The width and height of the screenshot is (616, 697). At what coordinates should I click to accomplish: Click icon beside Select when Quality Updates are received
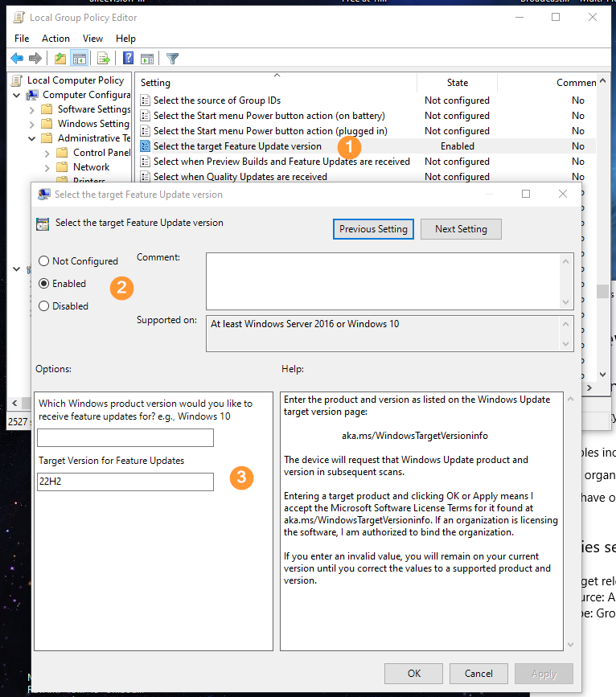145,177
